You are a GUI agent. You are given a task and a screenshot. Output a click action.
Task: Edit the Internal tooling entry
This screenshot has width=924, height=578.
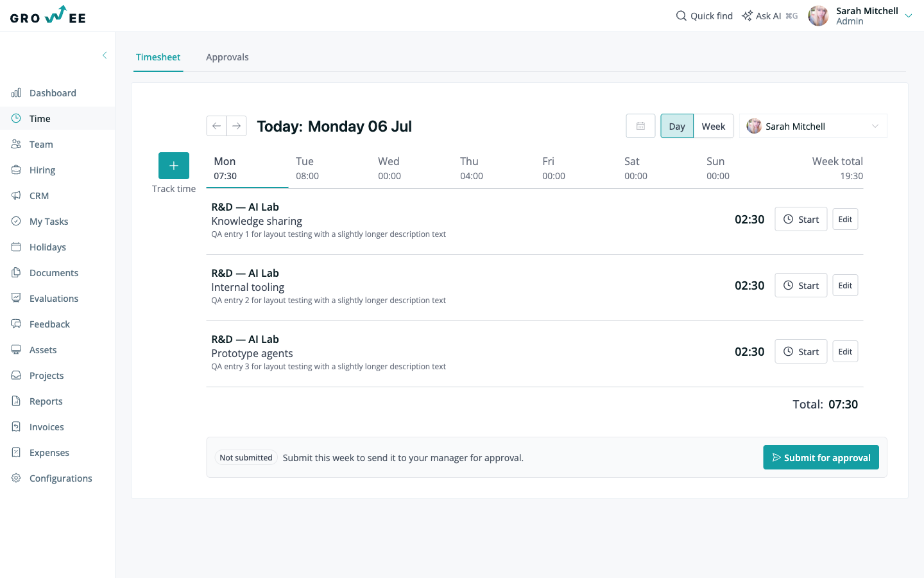pyautogui.click(x=845, y=285)
